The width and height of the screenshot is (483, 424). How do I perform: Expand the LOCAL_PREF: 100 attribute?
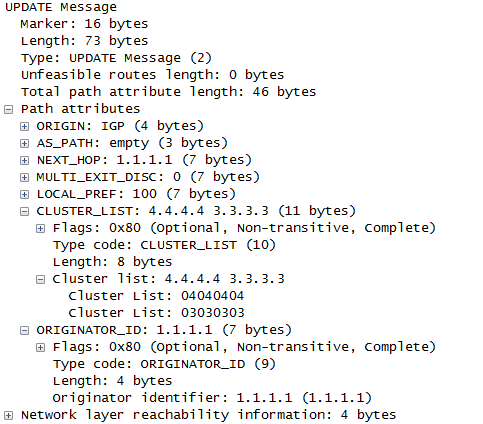24,194
